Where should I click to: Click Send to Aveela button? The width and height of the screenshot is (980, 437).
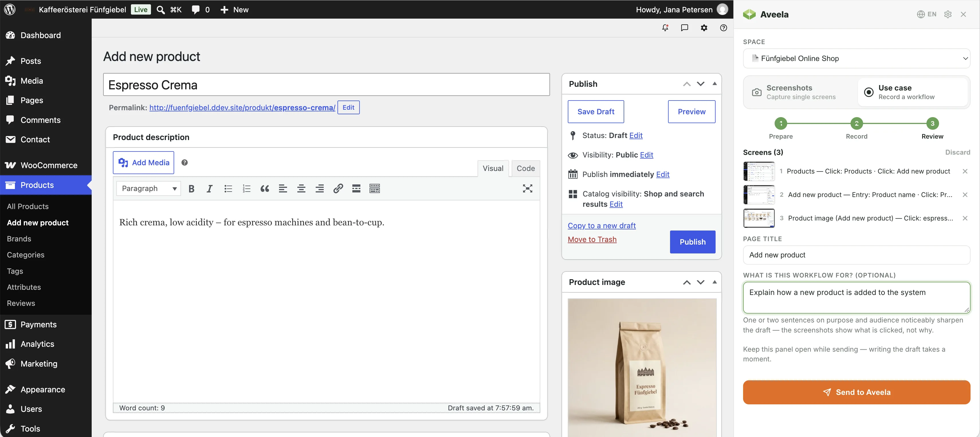[x=856, y=393]
